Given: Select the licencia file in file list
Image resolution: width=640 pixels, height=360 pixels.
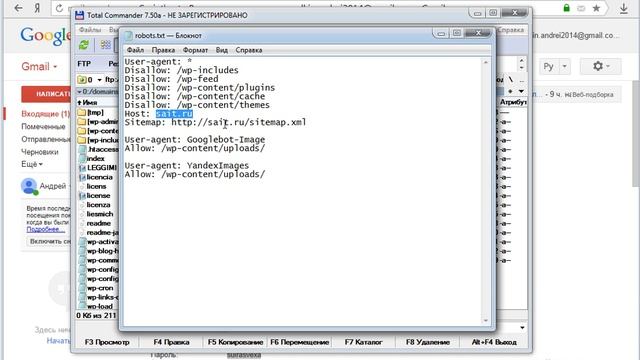Looking at the screenshot, I should (96, 177).
